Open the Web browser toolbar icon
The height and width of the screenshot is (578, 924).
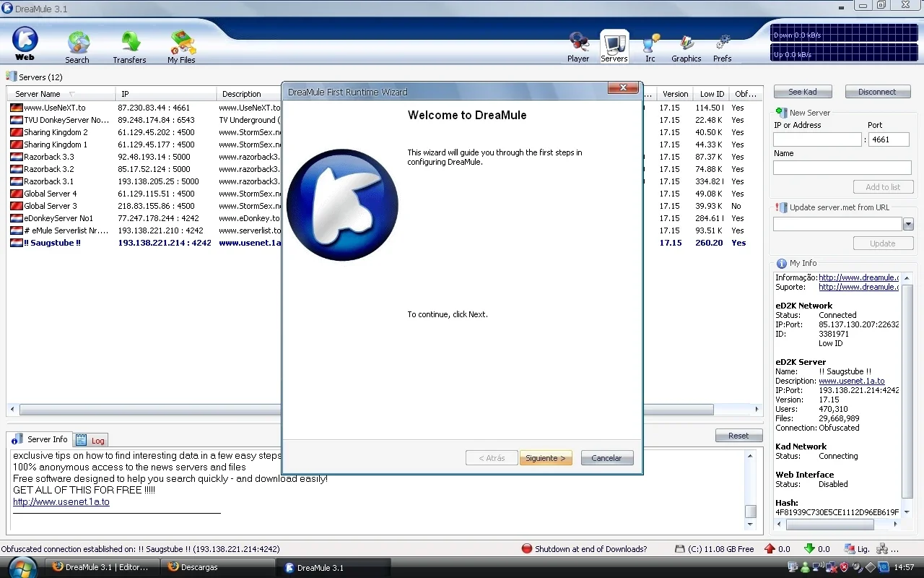tap(25, 43)
